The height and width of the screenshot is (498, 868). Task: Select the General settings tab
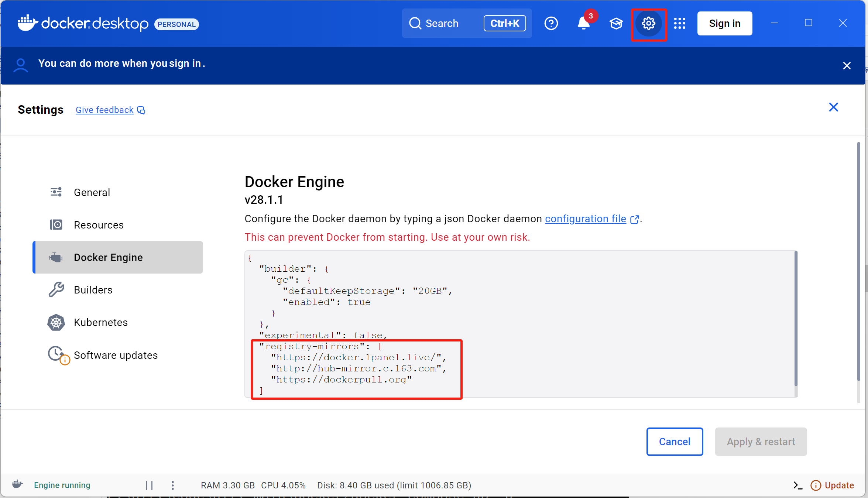click(92, 192)
